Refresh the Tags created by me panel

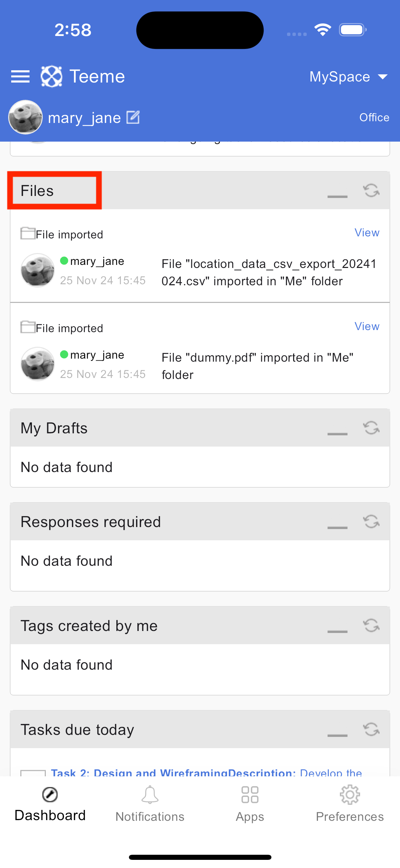pos(371,626)
